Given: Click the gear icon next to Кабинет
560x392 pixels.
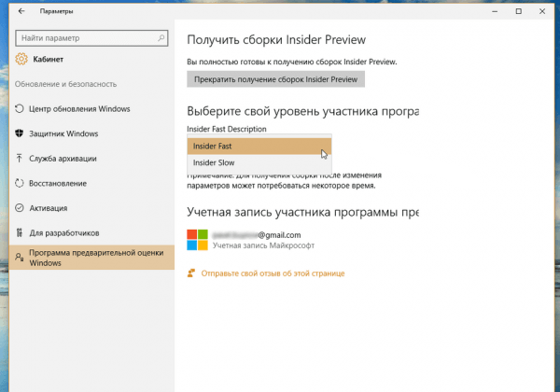Looking at the screenshot, I should (21, 59).
